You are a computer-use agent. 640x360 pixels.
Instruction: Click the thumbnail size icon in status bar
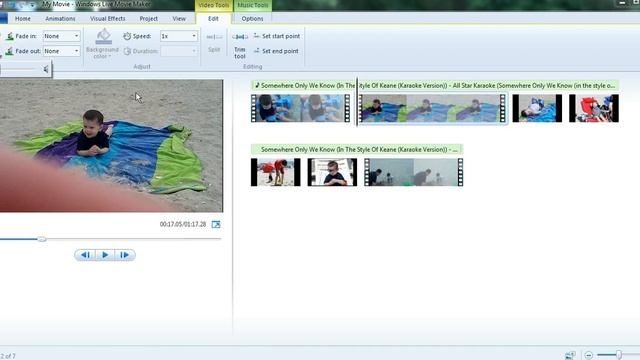coord(570,355)
